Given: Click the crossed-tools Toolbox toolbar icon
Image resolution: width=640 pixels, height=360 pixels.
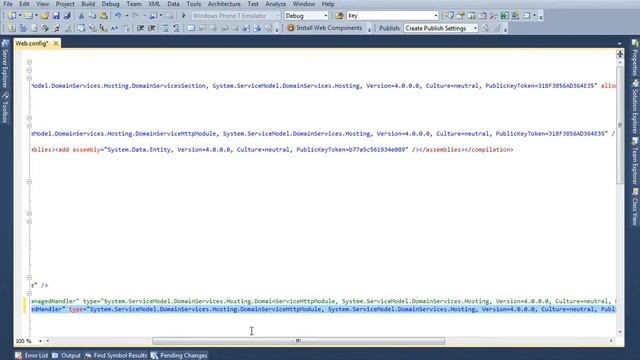Looking at the screenshot, I should pyautogui.click(x=493, y=16).
